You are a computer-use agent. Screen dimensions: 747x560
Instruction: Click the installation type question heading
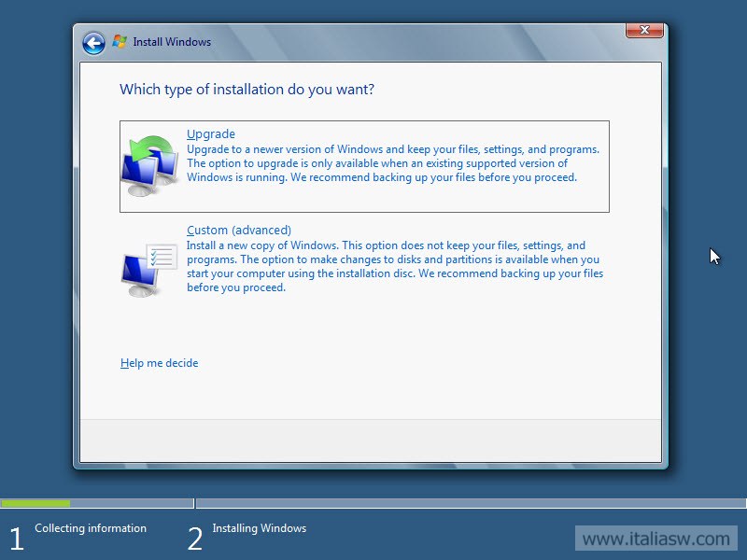(x=247, y=89)
